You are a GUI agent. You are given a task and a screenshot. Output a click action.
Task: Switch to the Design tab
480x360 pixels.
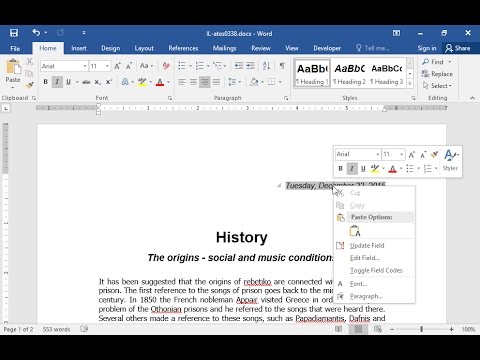tap(111, 48)
